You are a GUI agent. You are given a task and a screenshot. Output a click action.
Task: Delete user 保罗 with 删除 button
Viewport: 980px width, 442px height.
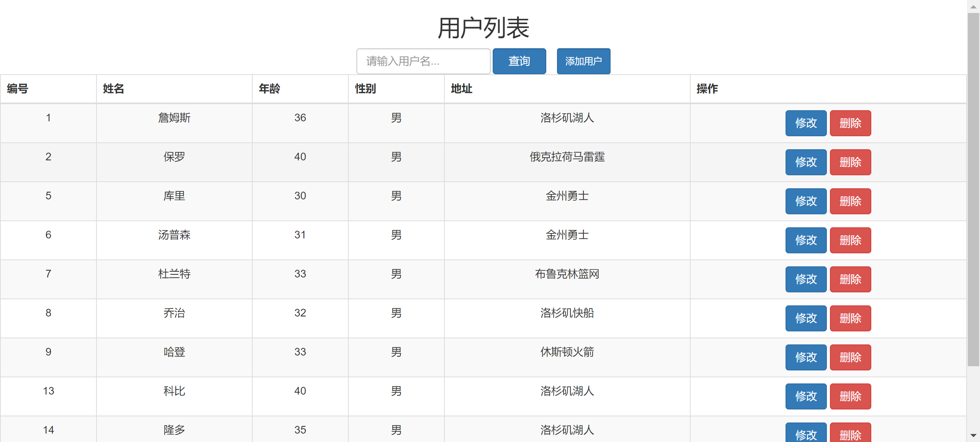pyautogui.click(x=850, y=162)
